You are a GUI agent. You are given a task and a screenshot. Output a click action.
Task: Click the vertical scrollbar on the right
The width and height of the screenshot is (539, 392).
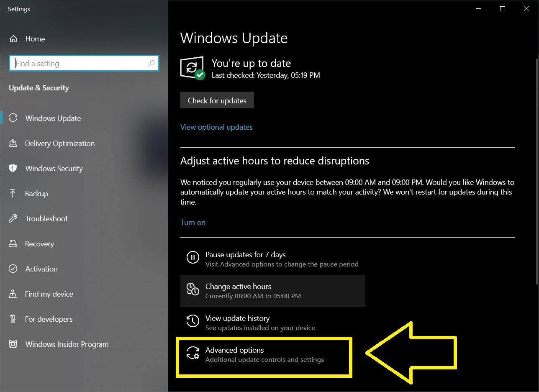click(x=537, y=172)
